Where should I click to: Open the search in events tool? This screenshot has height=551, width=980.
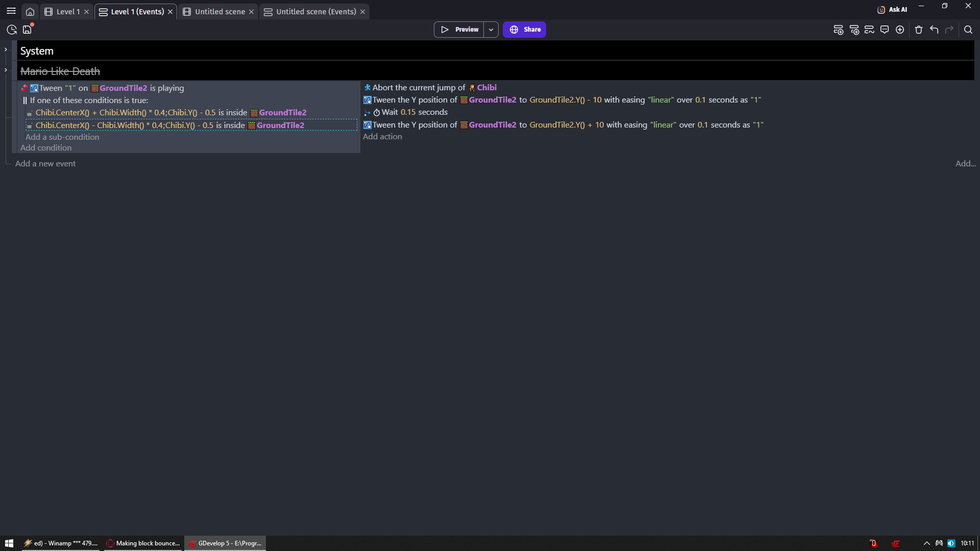tap(968, 30)
